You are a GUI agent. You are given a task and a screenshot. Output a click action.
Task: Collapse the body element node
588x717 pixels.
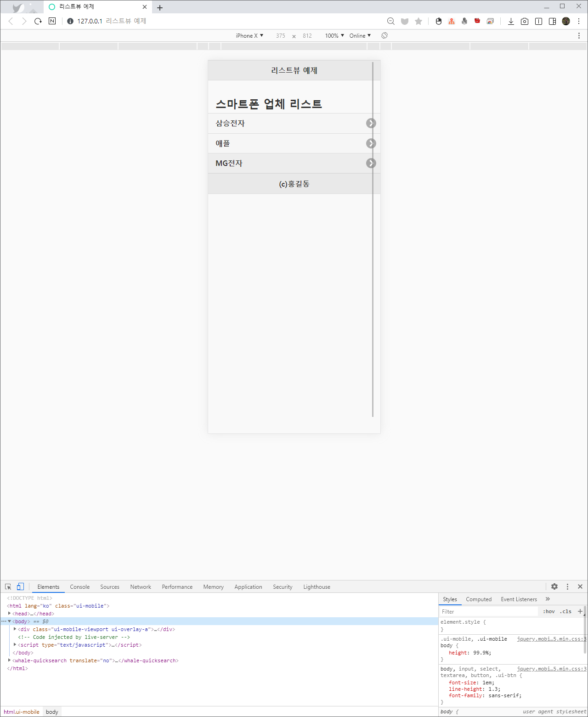coord(9,621)
